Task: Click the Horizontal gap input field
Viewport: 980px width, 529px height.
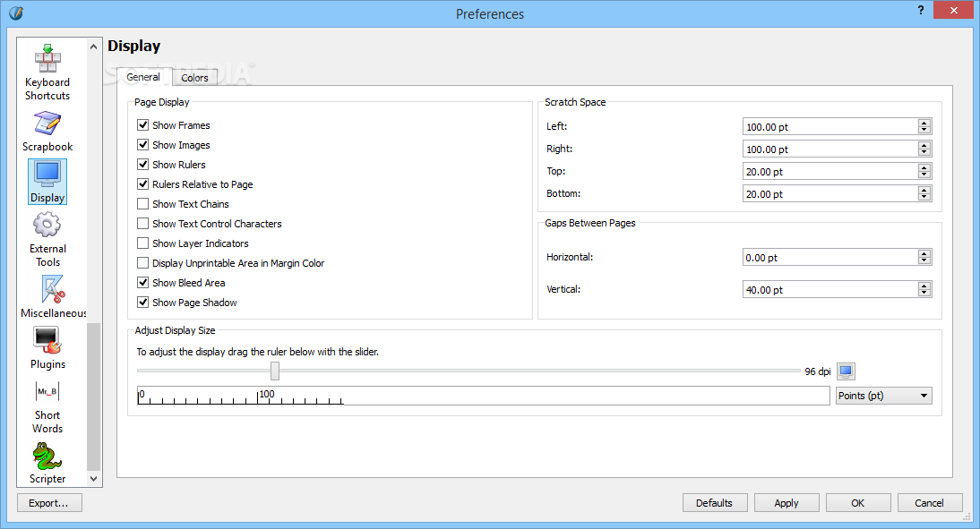Action: tap(830, 257)
